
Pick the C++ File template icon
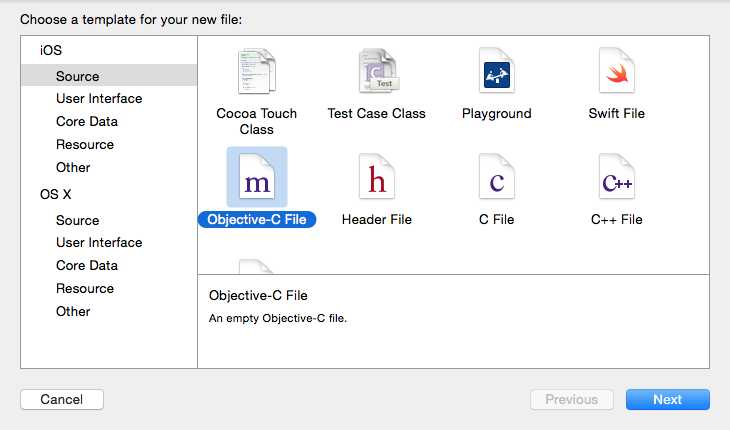tap(617, 177)
